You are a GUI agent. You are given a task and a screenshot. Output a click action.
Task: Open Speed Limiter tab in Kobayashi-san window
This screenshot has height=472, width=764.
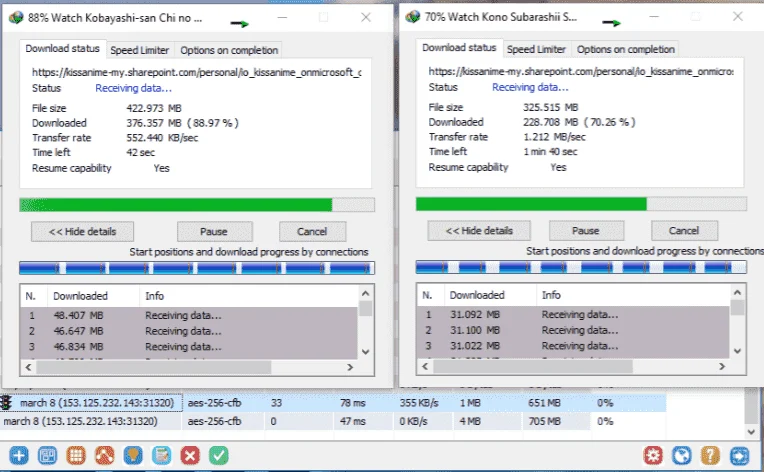[x=139, y=50]
